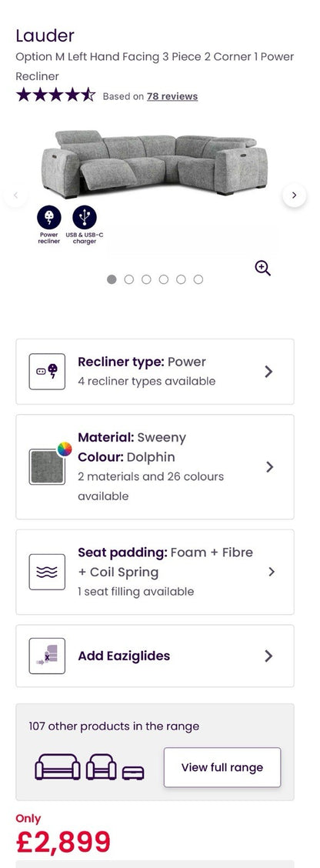
Task: Tap the Power recliner feature badge
Action: (48, 224)
